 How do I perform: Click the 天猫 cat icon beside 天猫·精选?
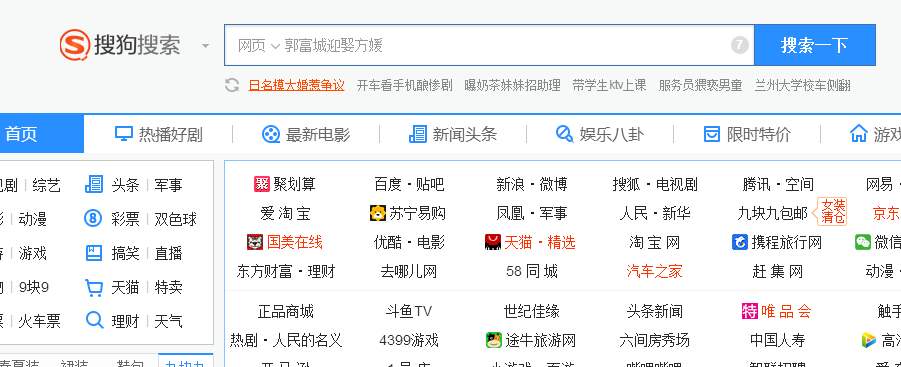point(493,242)
